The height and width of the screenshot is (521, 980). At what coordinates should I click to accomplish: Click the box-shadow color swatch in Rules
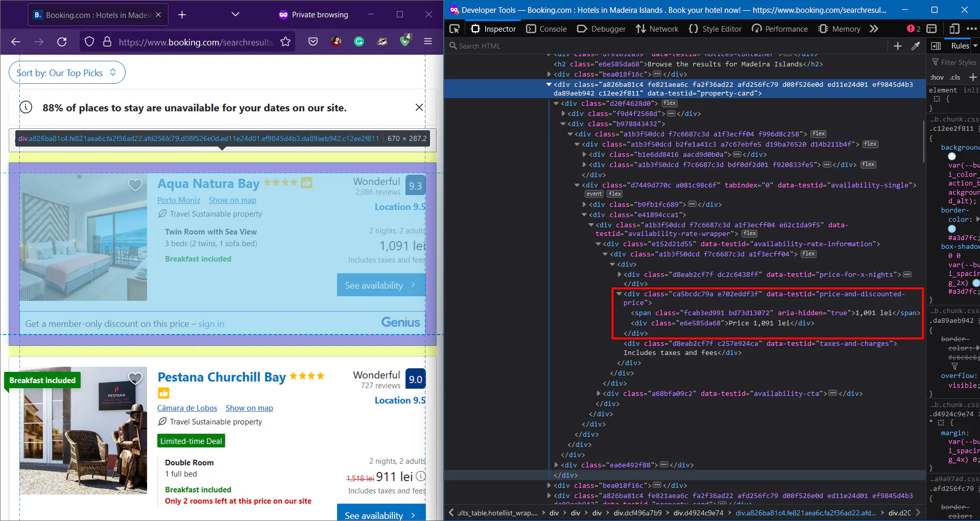click(976, 282)
